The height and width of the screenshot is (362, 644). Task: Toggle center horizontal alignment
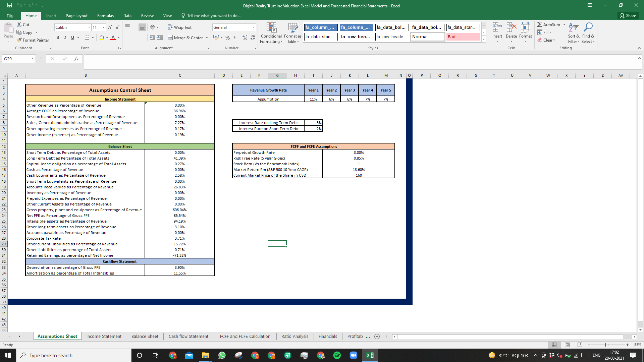135,38
